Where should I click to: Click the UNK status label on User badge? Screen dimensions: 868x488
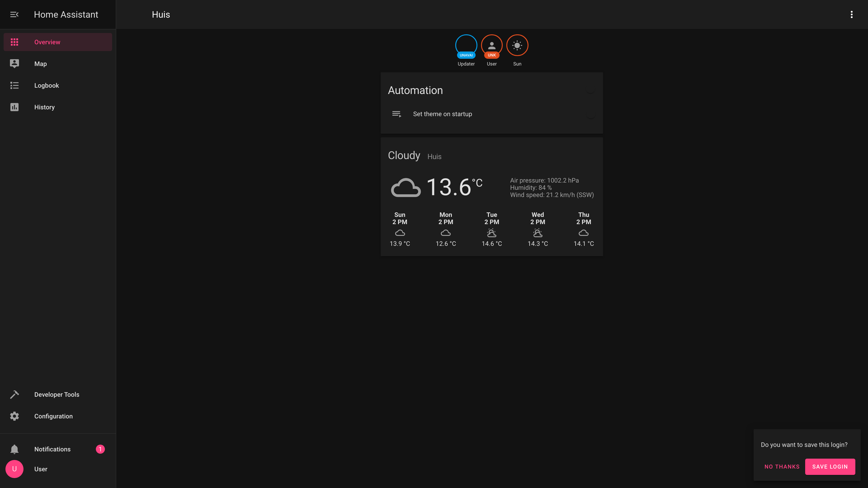pyautogui.click(x=492, y=55)
